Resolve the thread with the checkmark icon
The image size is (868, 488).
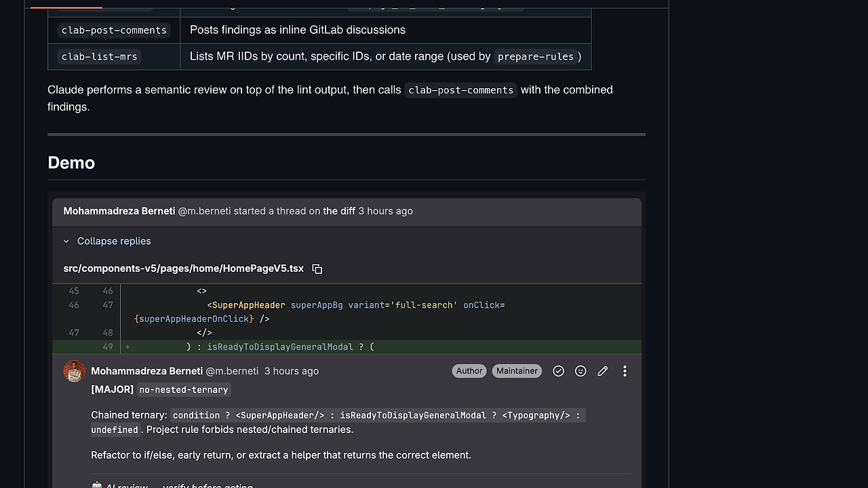tap(558, 371)
